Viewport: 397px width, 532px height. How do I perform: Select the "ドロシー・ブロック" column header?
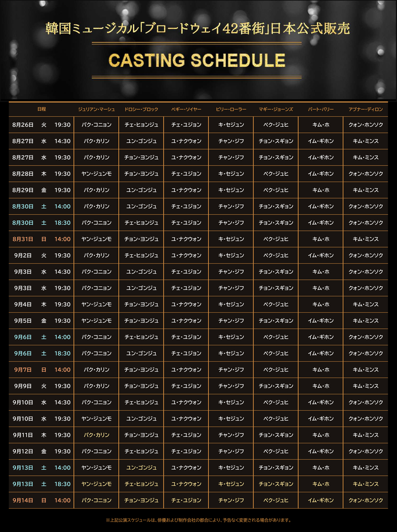(x=141, y=109)
